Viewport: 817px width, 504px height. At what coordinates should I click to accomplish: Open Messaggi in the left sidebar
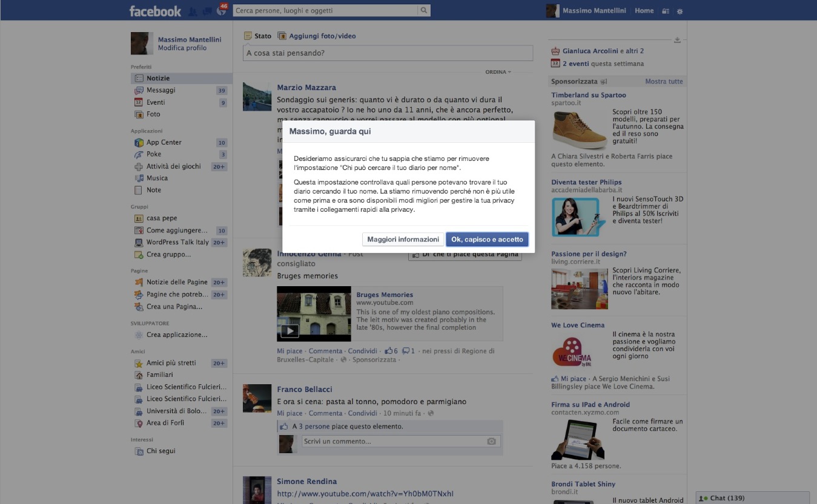click(160, 90)
